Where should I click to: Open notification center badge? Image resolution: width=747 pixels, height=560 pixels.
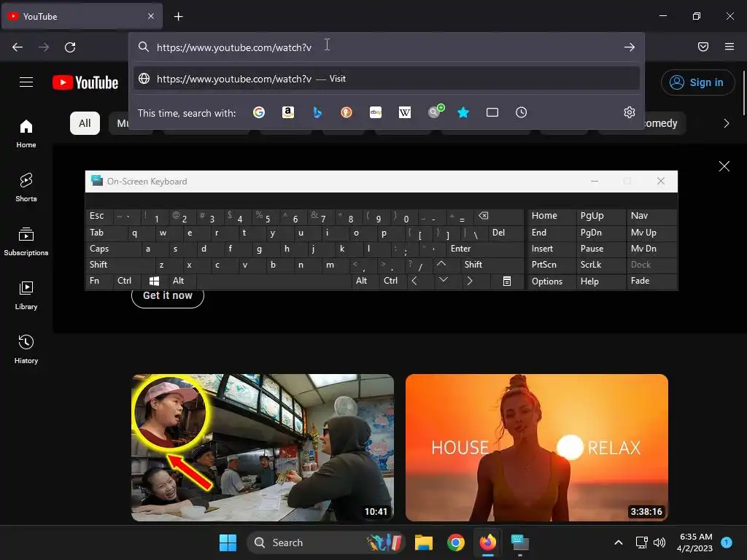click(727, 542)
